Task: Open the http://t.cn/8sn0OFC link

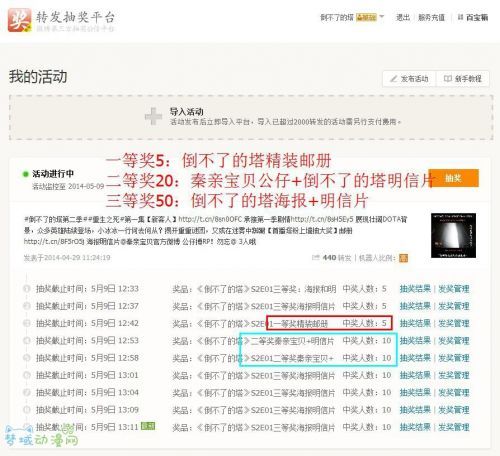Action: coord(209,219)
